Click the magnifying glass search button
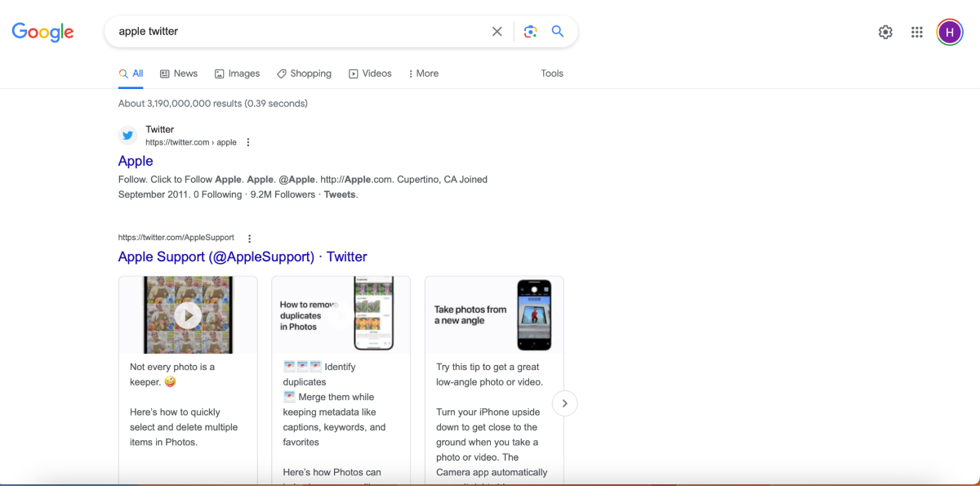The height and width of the screenshot is (486, 980). (558, 31)
